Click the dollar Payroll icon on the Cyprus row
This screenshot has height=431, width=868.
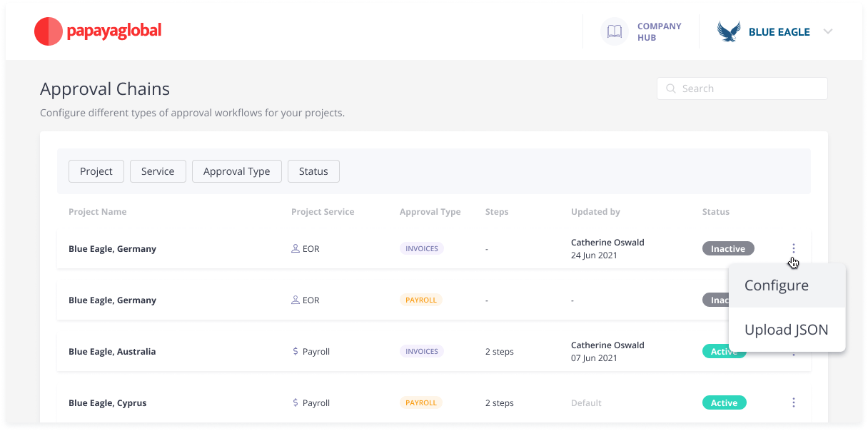[x=295, y=402]
